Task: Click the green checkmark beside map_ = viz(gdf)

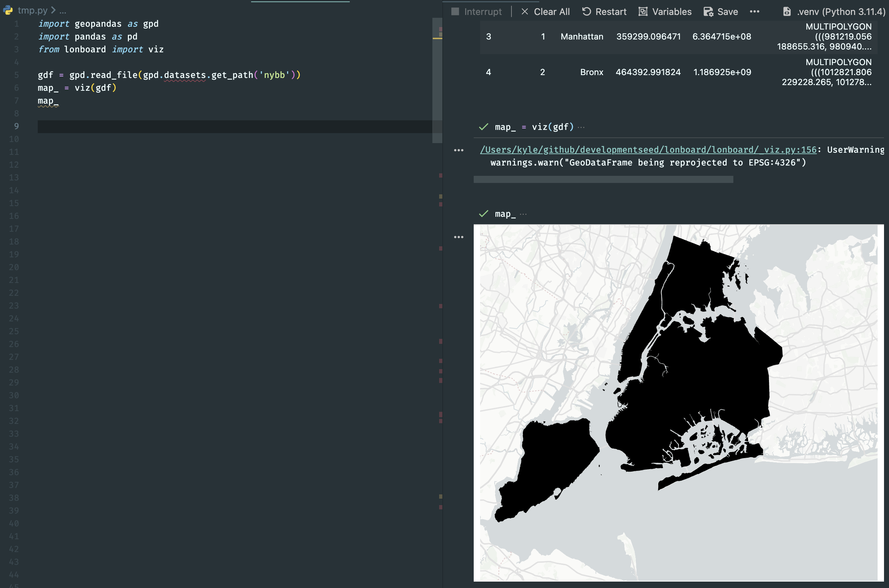Action: tap(484, 127)
